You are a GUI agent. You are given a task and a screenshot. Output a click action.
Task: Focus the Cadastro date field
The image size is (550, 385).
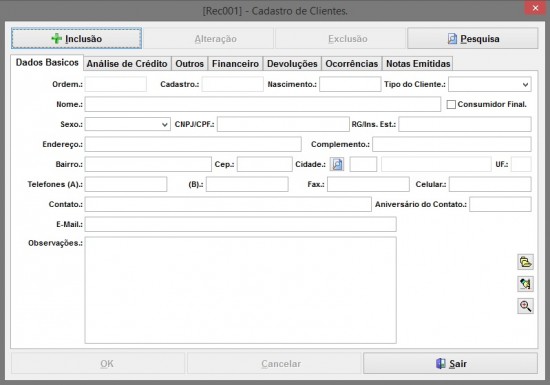pyautogui.click(x=233, y=85)
